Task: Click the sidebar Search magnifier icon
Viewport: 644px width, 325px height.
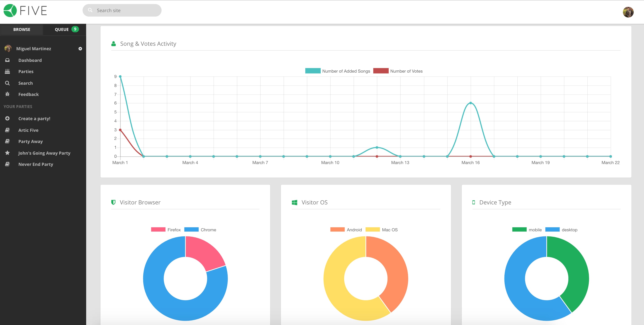Action: coord(7,83)
